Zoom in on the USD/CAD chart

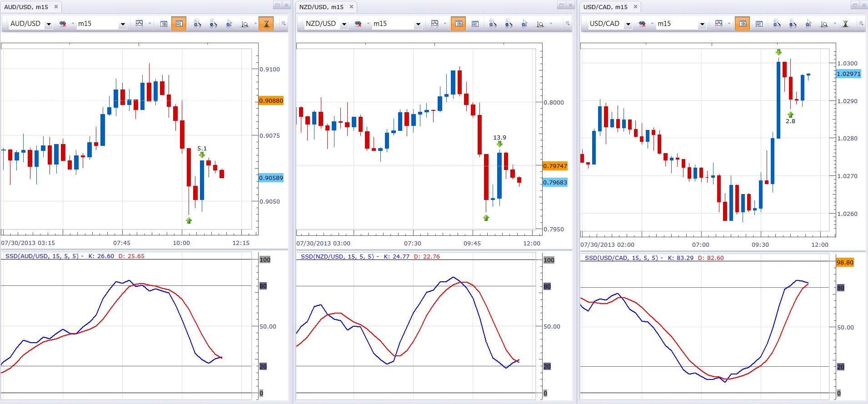(777, 24)
